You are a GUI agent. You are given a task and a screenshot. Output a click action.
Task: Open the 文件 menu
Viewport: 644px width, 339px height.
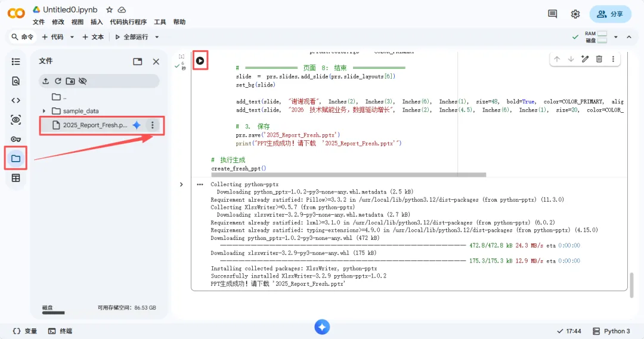(39, 22)
